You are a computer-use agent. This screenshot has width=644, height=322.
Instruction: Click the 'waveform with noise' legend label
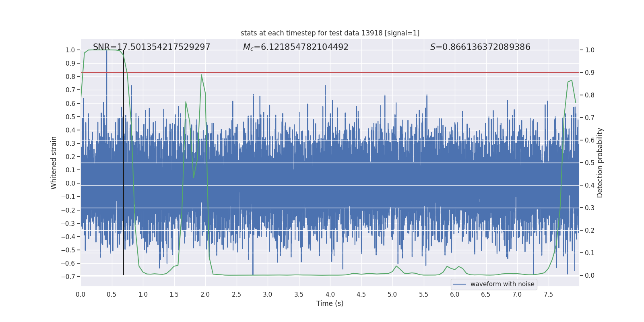click(x=502, y=284)
